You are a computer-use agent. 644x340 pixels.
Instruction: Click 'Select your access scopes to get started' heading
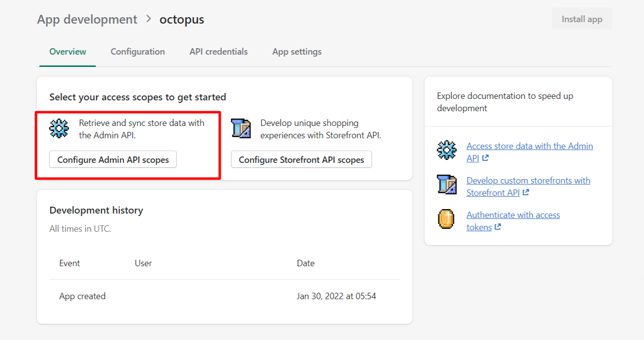click(137, 97)
